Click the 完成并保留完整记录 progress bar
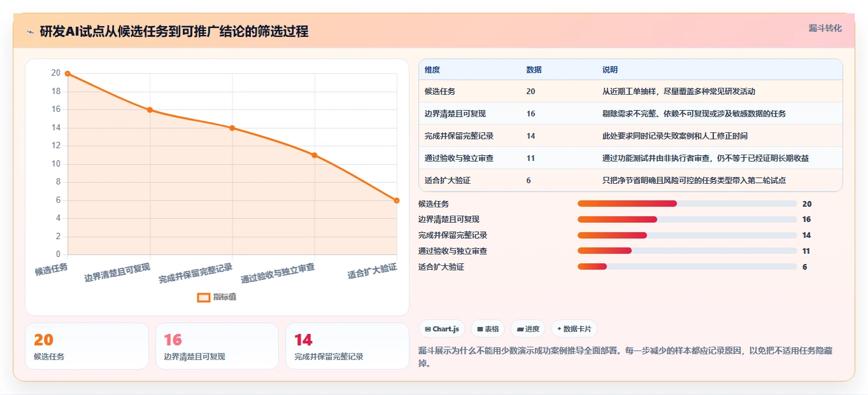The image size is (868, 395). click(687, 235)
